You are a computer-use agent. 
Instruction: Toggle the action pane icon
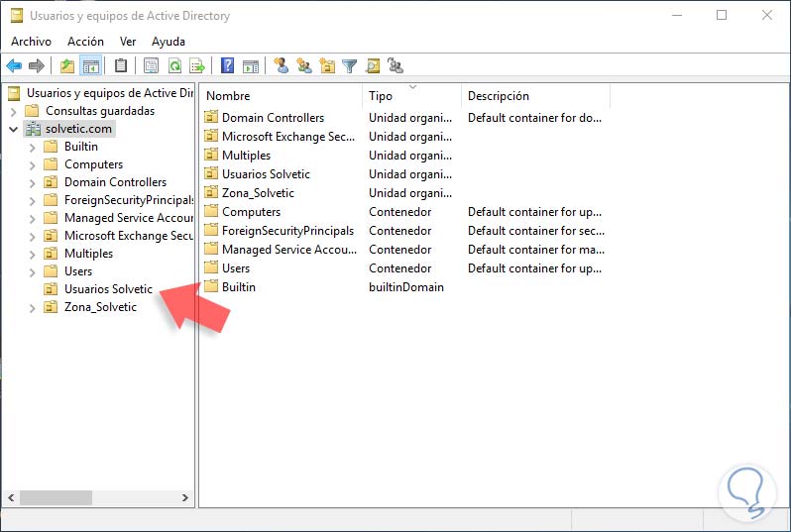point(251,65)
